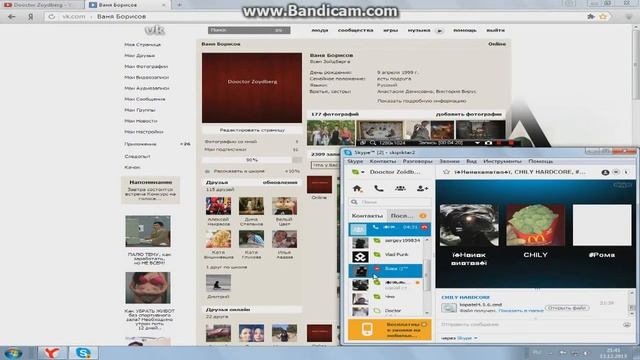Viewport: 640px width, 360px height.
Task: Click the bookmark star in the browser address bar
Action: pyautogui.click(x=603, y=17)
